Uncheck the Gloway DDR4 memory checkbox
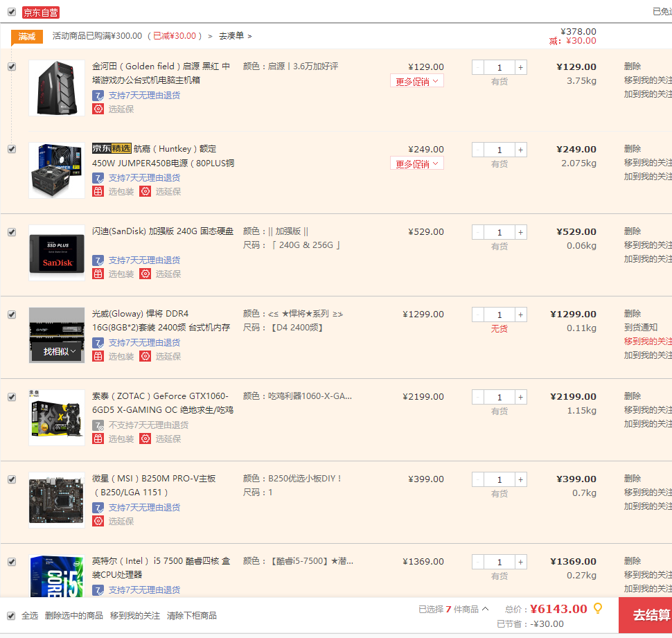Screen dimensions: 672x638 click(12, 314)
